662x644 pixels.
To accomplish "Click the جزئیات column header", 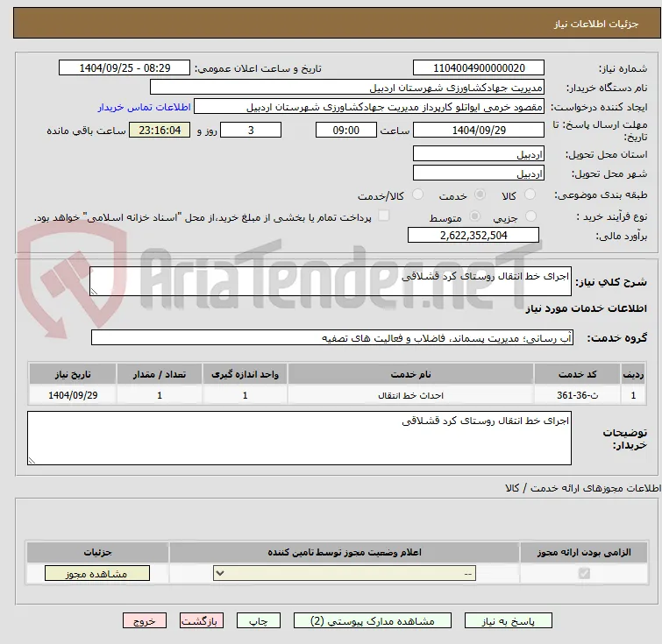I will point(97,552).
